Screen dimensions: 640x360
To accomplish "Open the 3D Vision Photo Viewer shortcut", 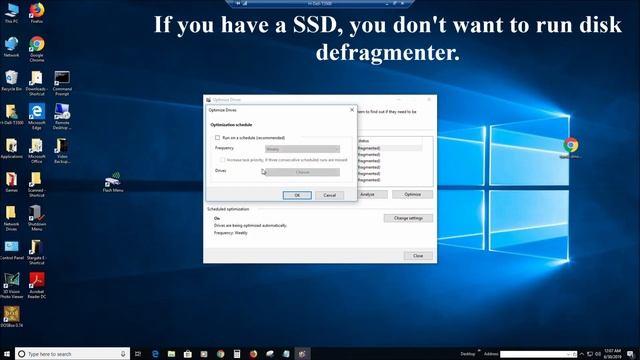I will (11, 286).
